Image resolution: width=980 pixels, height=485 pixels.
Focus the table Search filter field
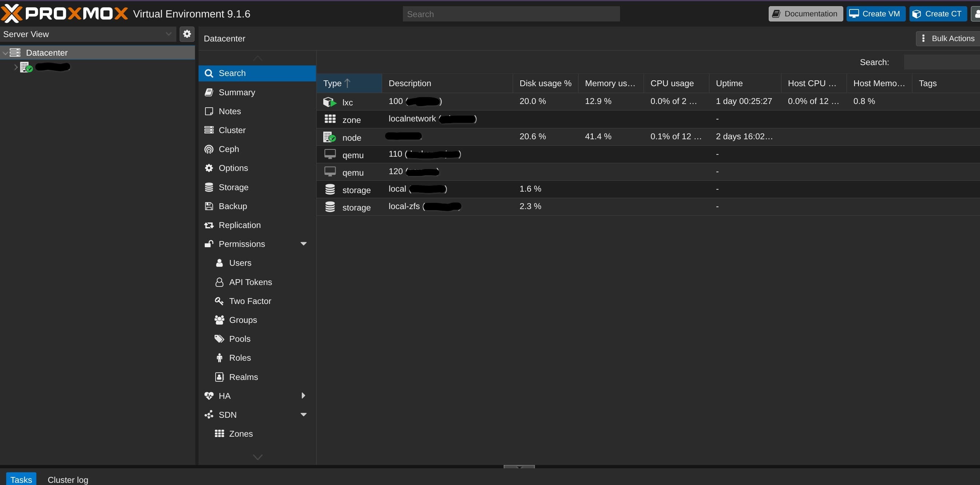click(x=942, y=62)
